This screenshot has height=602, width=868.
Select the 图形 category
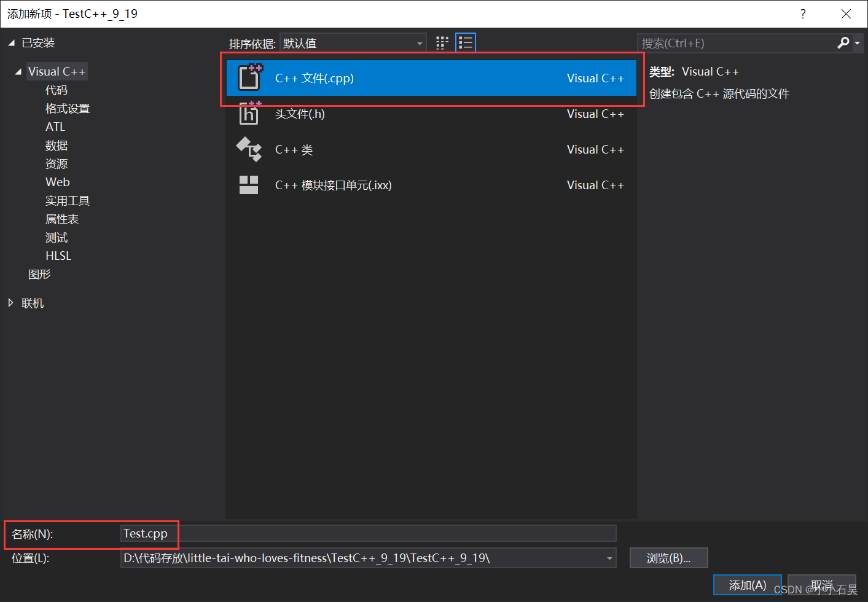click(39, 275)
